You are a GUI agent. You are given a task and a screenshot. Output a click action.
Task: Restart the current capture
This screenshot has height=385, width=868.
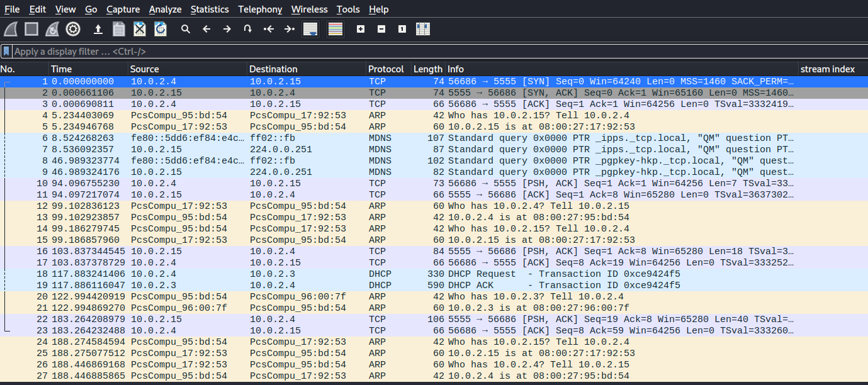(x=52, y=29)
